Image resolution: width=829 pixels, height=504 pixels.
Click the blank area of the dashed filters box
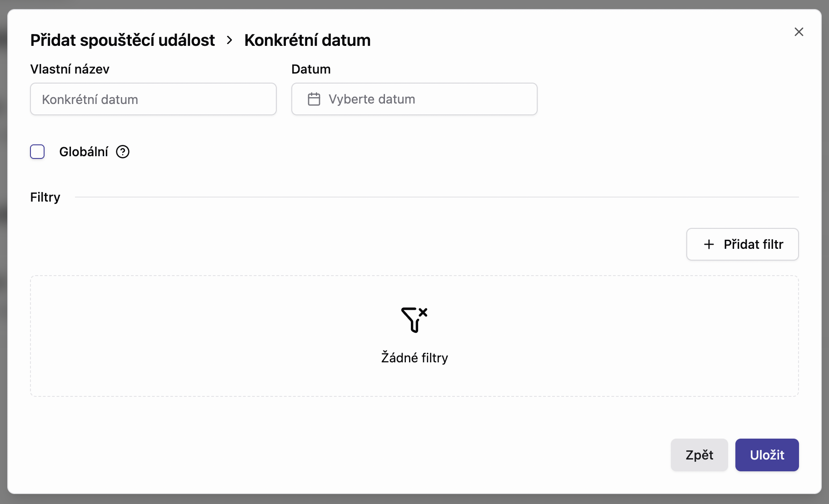coord(182,336)
